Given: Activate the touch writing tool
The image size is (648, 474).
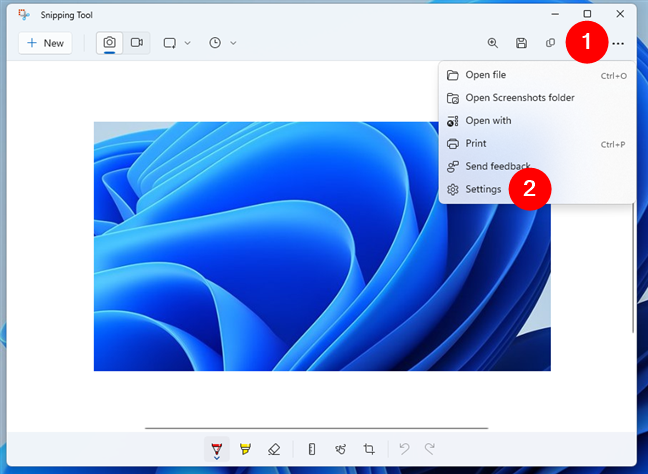Looking at the screenshot, I should (x=340, y=449).
